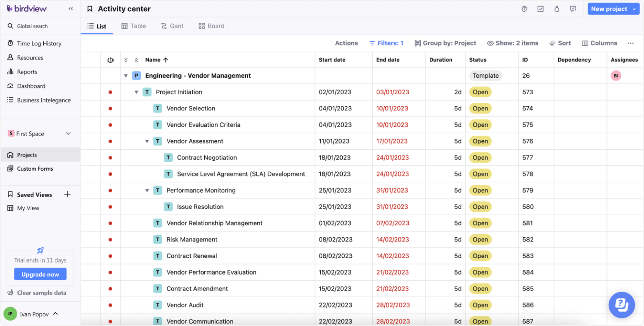Click Open status badge for Vendor Evaluation Criteria

pos(480,125)
